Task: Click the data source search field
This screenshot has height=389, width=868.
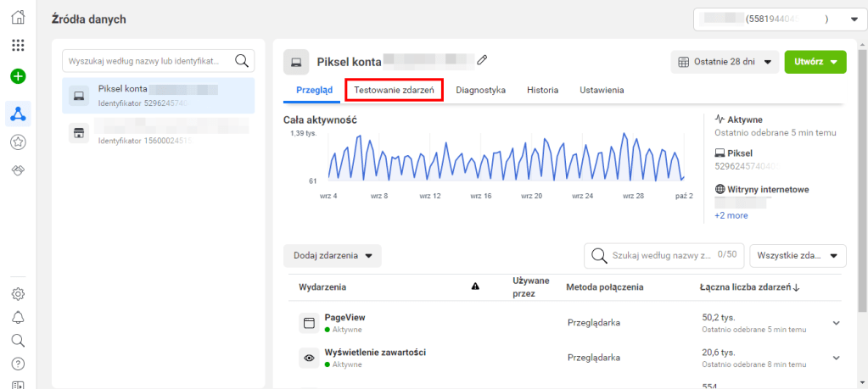Action: coord(148,61)
